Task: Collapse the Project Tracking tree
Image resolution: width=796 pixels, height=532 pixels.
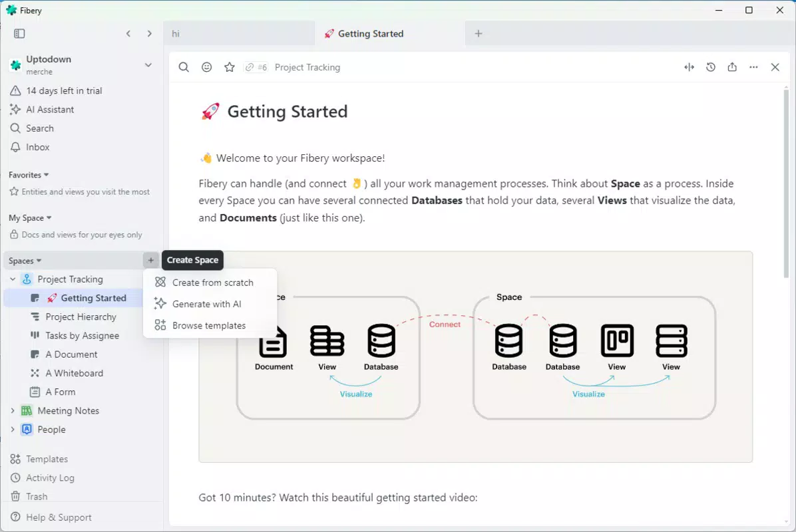Action: [x=13, y=279]
